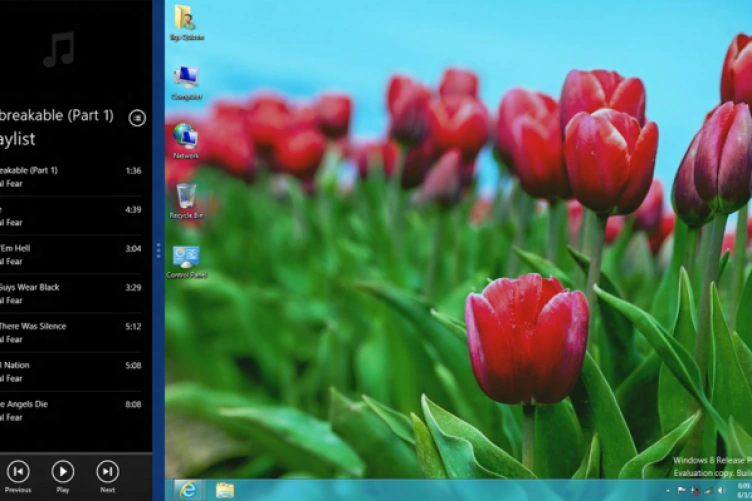
Task: Click the music note album art
Action: 59,49
